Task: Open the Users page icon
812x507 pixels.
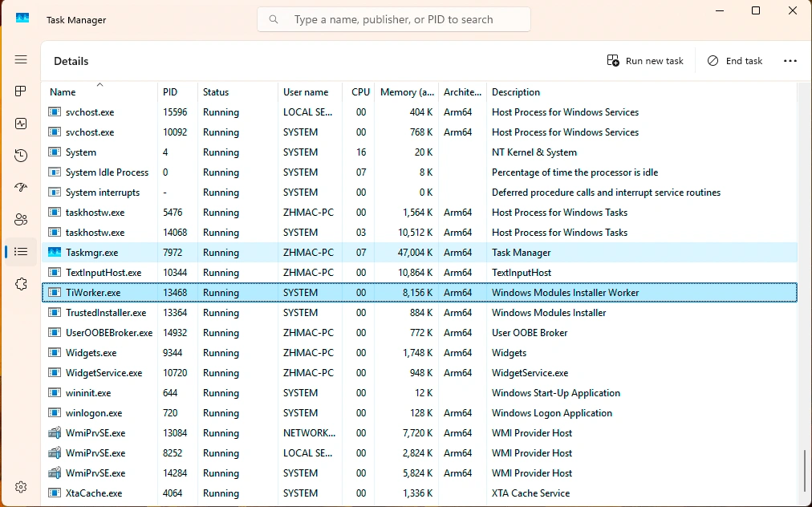Action: pyautogui.click(x=21, y=220)
